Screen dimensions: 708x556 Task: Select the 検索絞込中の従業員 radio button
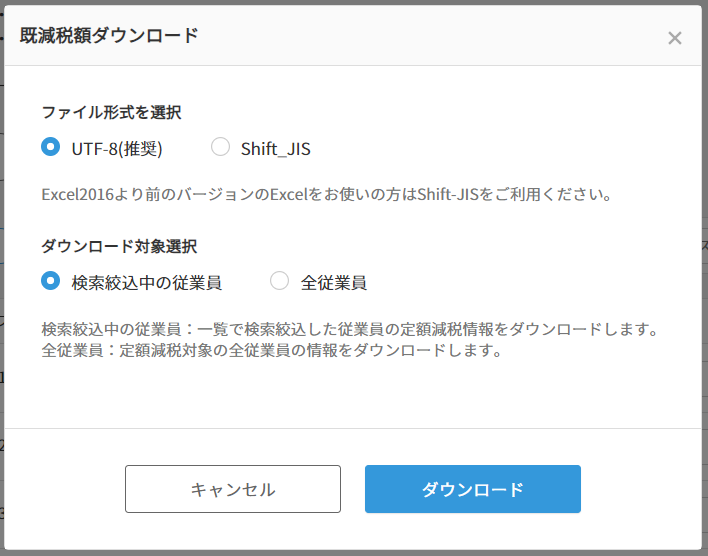[51, 281]
